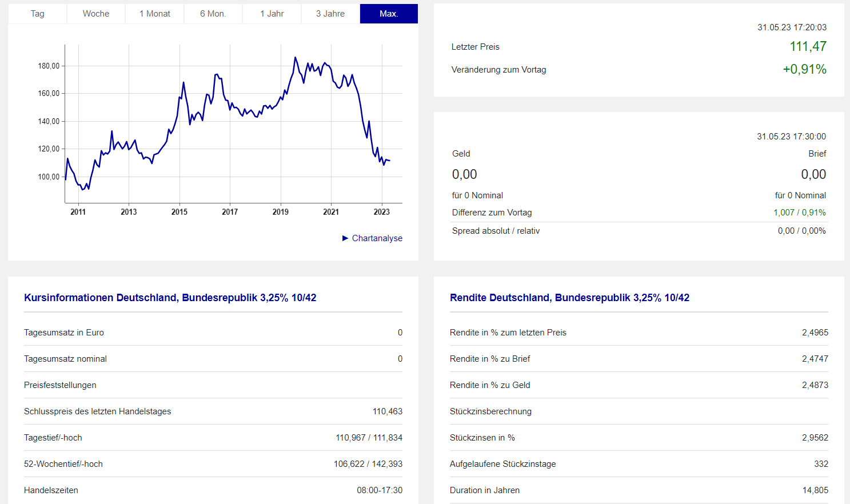Click the 2015 label on chart axis

pos(179,212)
